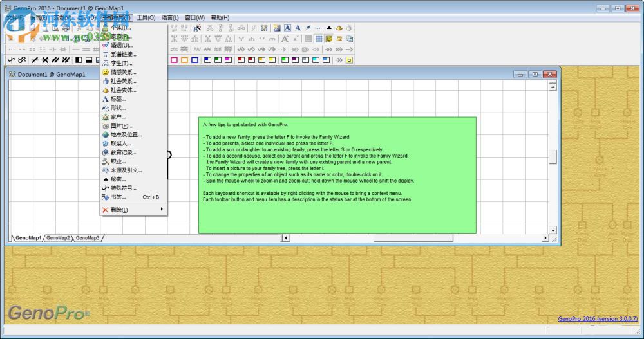The width and height of the screenshot is (644, 339).
Task: Click the single slash symbol icon
Action: [x=35, y=60]
